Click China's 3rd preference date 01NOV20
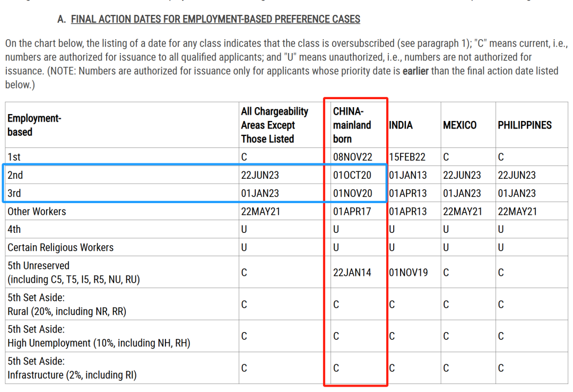Screen dimensions: 573x392 [x=353, y=193]
